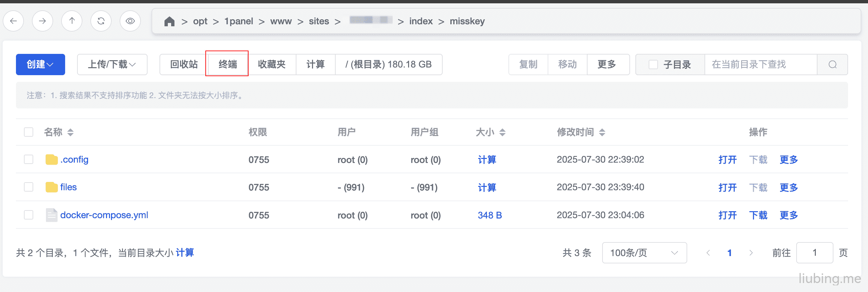Calculate size of the .config folder

coord(487,160)
